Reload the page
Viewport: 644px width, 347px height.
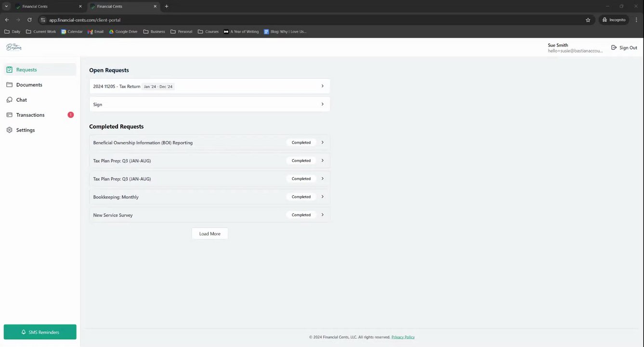[29, 20]
